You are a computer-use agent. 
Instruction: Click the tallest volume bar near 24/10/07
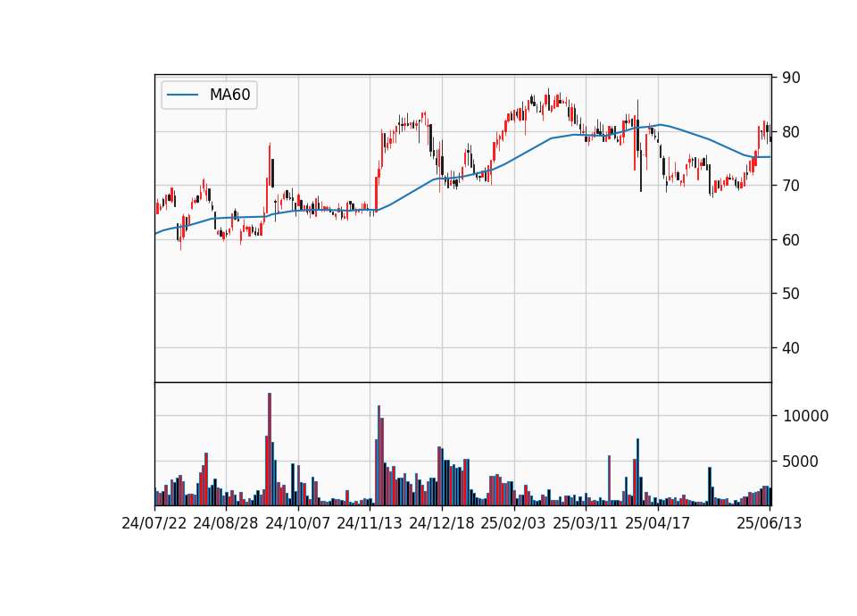click(270, 449)
